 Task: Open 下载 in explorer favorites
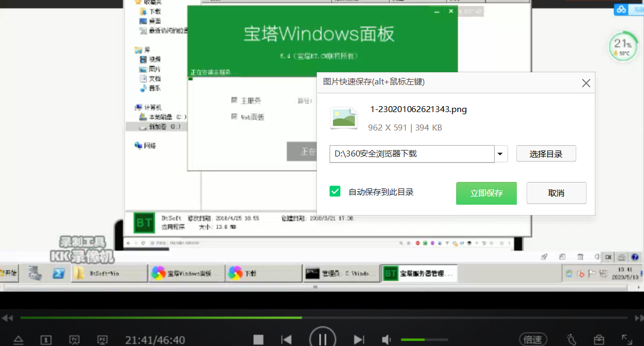coord(150,11)
